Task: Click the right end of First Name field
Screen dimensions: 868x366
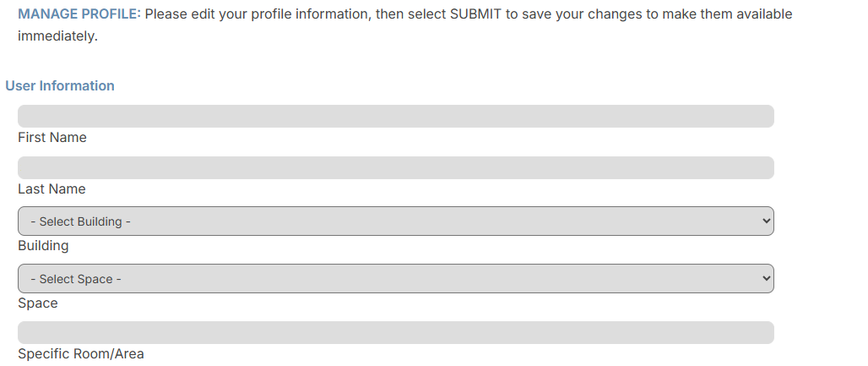Action: (x=760, y=117)
